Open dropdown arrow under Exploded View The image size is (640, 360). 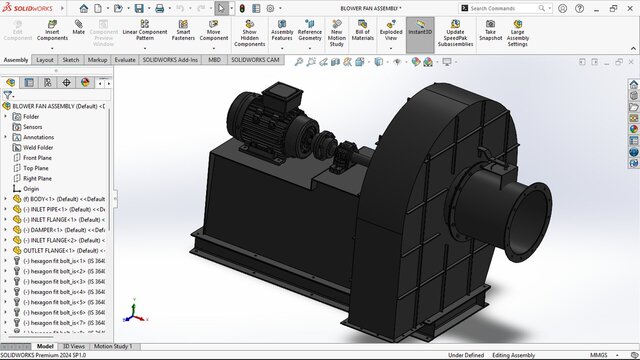click(x=391, y=48)
